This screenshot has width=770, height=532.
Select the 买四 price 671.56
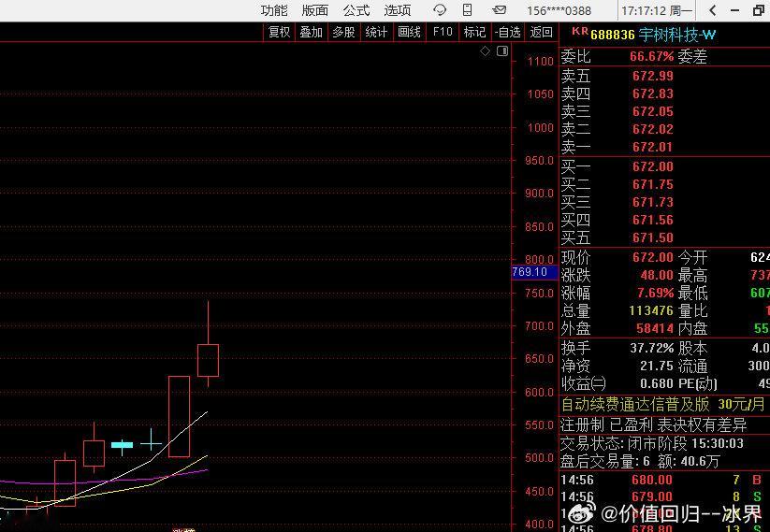(653, 220)
